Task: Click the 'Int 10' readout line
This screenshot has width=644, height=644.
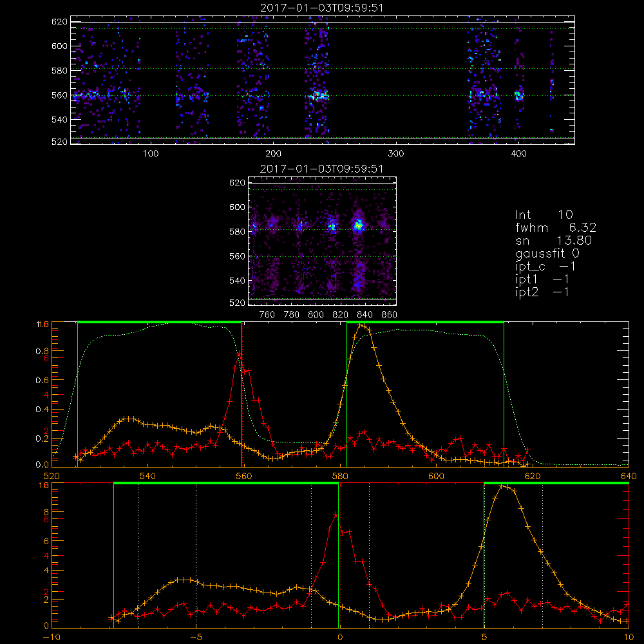Action: pos(544,214)
